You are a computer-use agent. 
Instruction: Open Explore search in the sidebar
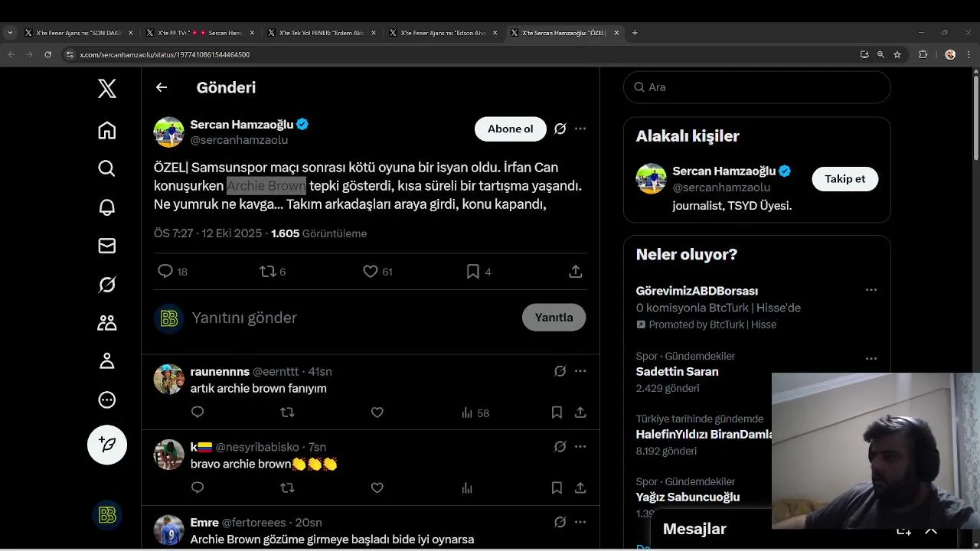coord(107,168)
